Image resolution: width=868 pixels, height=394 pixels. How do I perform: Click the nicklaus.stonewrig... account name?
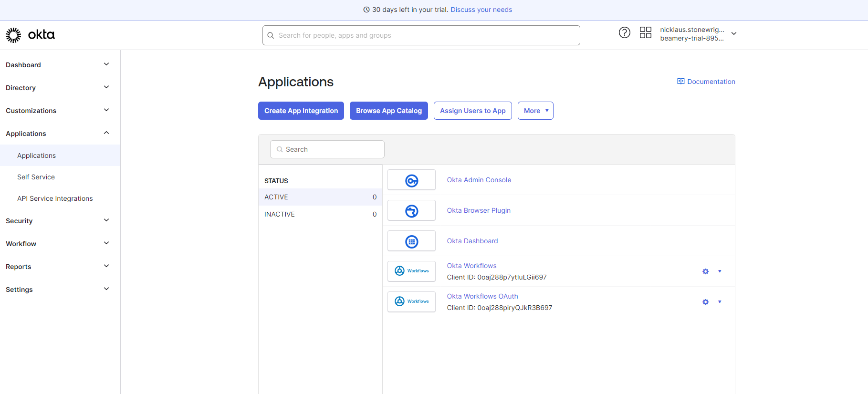click(x=692, y=30)
